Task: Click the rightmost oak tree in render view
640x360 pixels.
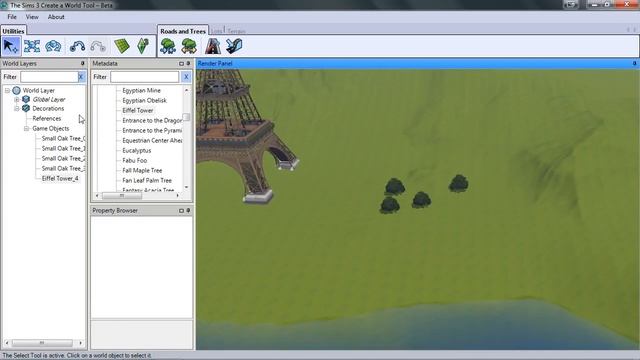Action: click(459, 183)
